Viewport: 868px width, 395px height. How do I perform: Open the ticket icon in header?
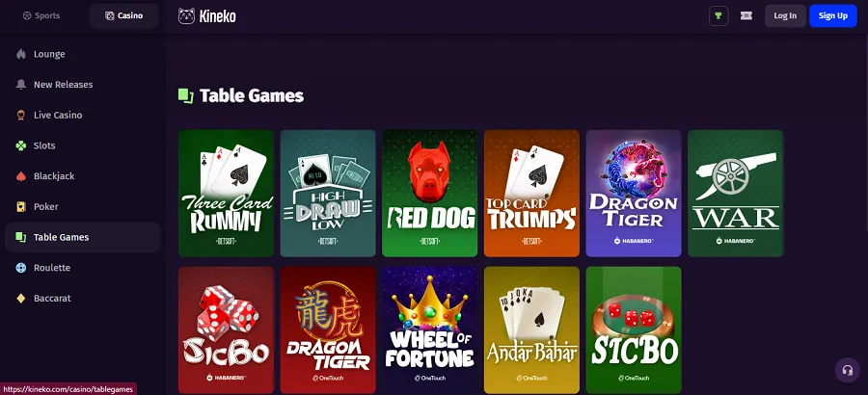pos(746,15)
